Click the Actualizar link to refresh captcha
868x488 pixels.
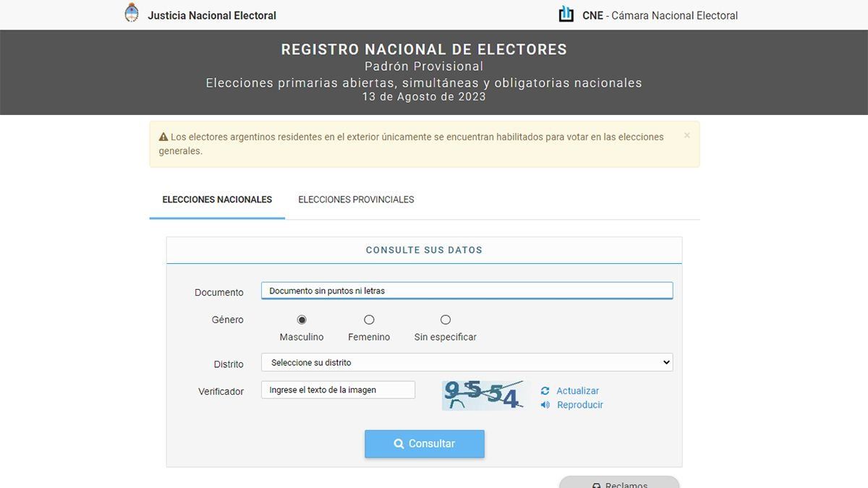577,390
